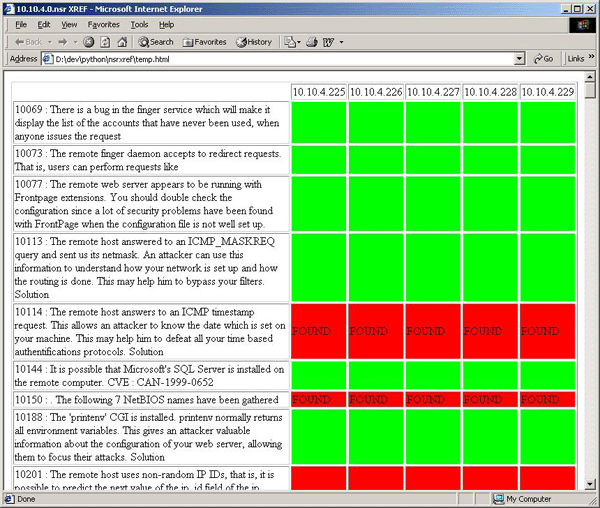
Task: Click the Go button
Action: [x=543, y=59]
